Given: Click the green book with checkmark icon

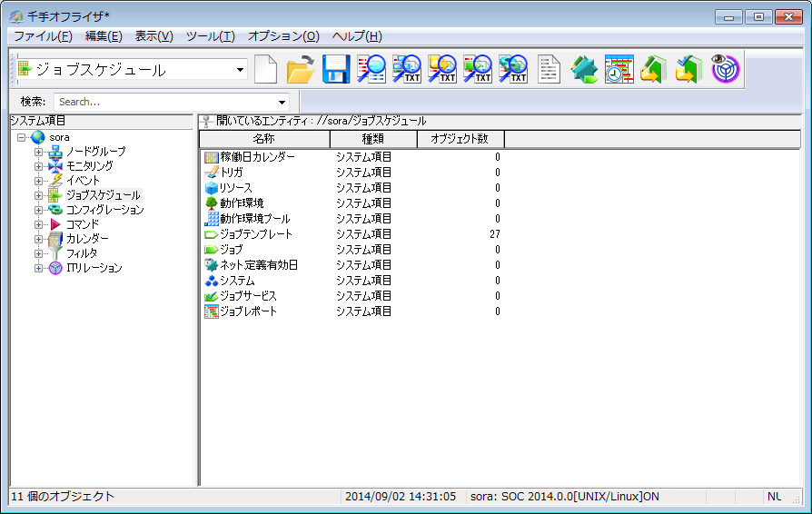Looking at the screenshot, I should click(689, 69).
